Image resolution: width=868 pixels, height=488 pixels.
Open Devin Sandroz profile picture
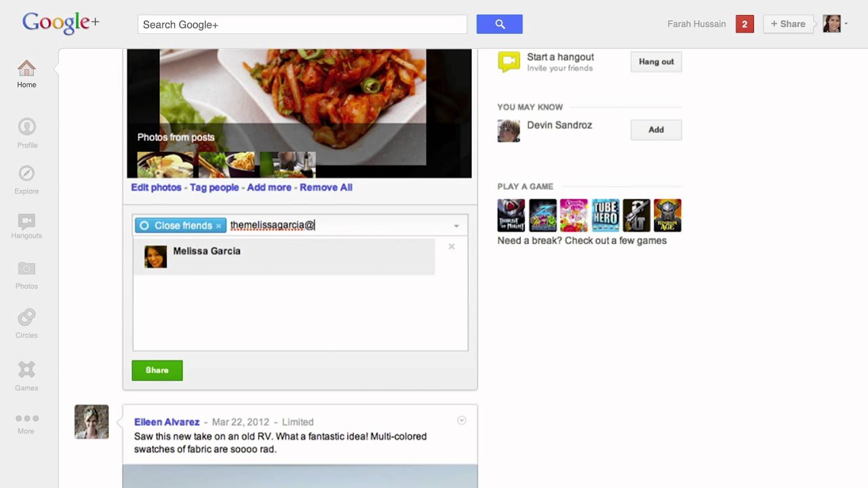click(509, 131)
